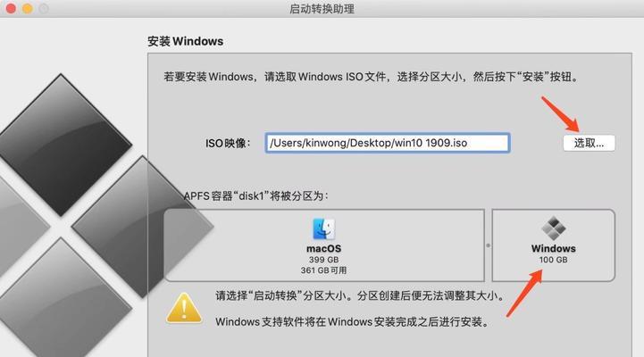Click the Windows 支持软件 notice text line
Viewport: 644px width, 357px height.
click(x=353, y=321)
